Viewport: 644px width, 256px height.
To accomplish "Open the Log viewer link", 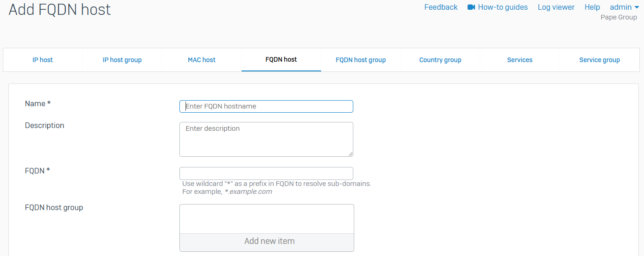I will tap(556, 7).
